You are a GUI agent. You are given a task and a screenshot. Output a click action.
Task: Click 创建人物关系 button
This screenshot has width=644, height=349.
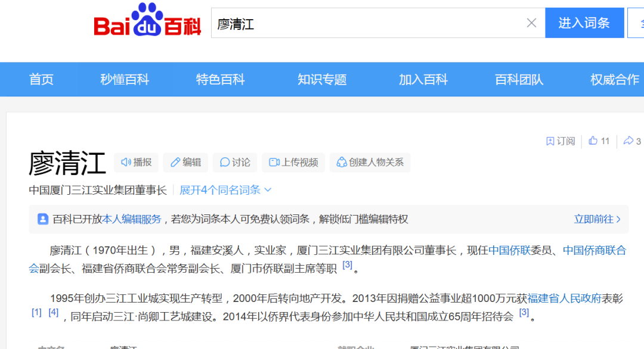coord(370,162)
